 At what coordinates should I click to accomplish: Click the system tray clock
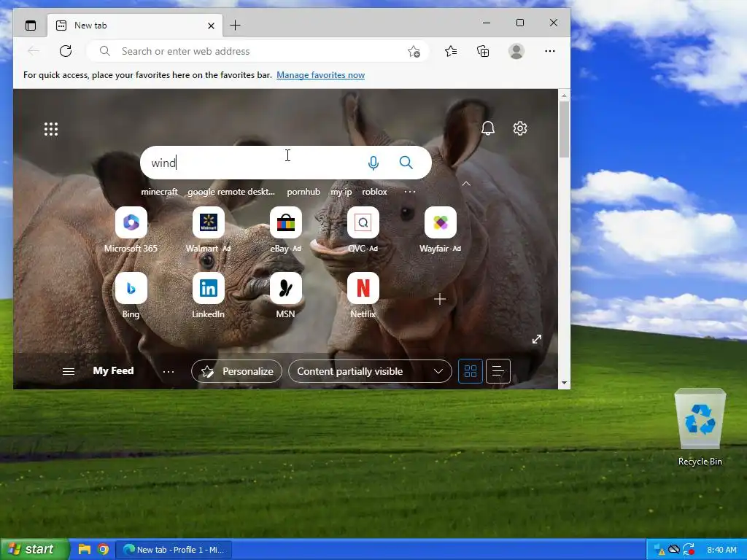click(x=721, y=550)
